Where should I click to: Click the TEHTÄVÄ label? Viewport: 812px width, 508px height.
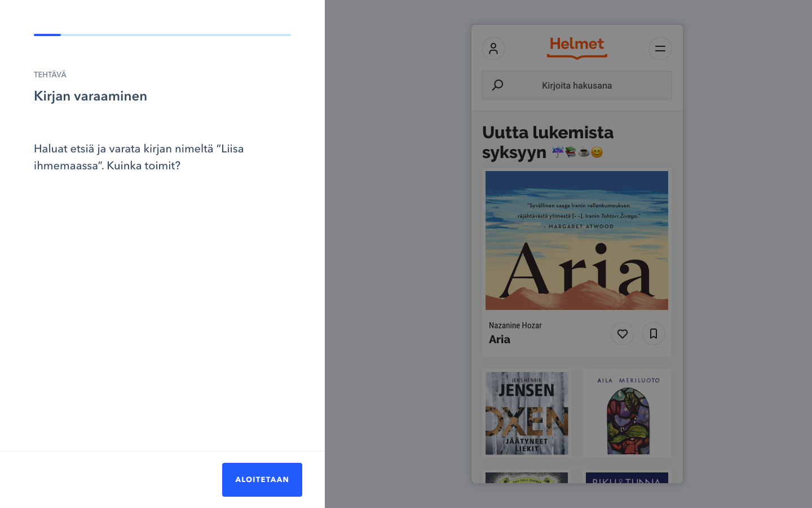point(50,75)
